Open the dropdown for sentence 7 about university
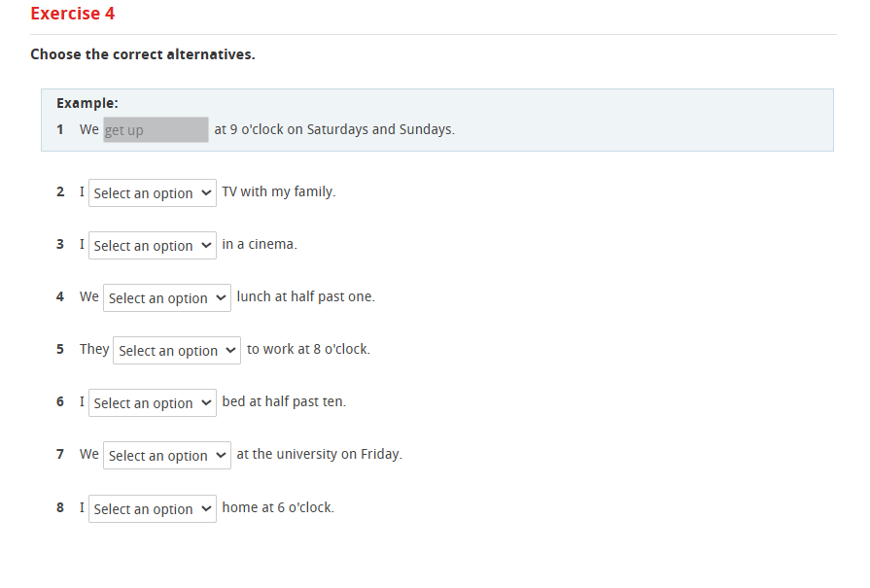 (166, 455)
